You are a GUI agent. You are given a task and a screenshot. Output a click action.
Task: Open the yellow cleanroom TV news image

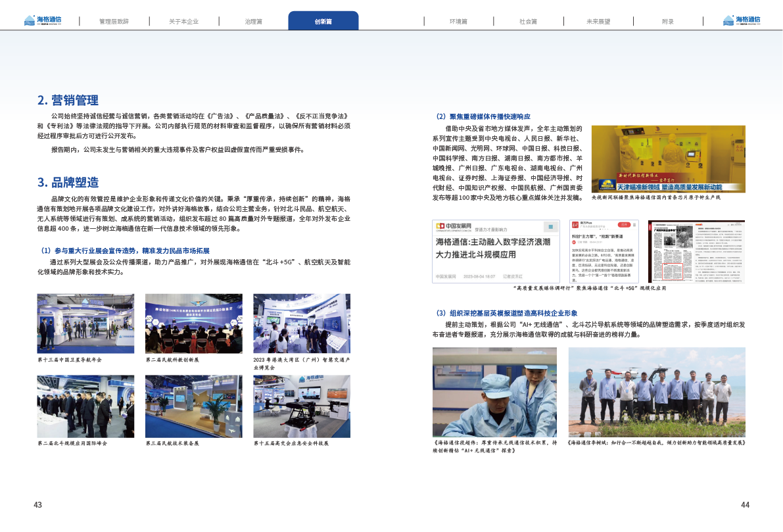pos(668,158)
